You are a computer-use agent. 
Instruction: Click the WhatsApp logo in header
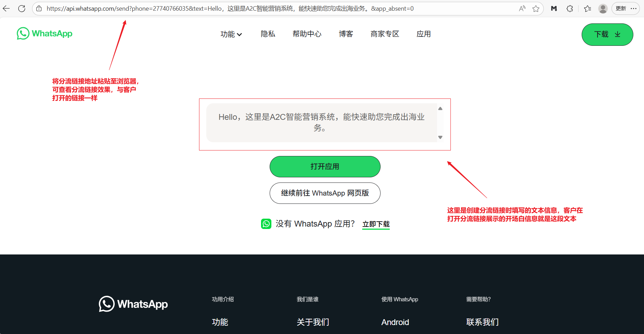[44, 34]
